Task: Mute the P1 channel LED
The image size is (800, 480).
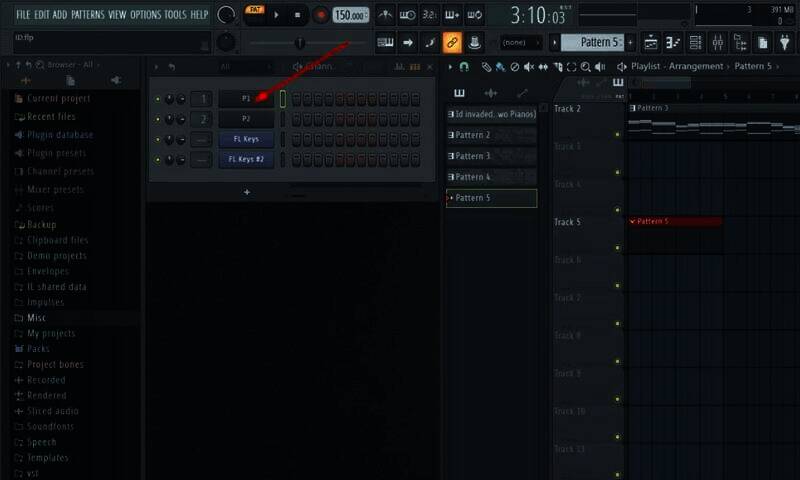Action: click(158, 99)
